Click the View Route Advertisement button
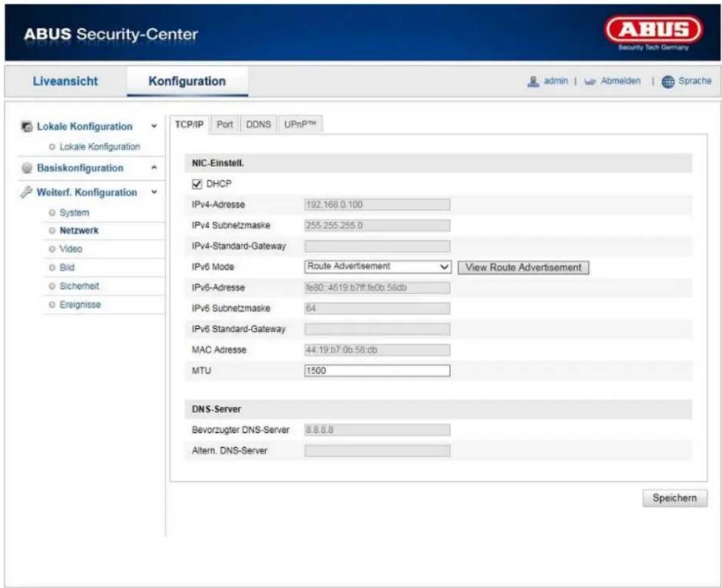 (524, 268)
